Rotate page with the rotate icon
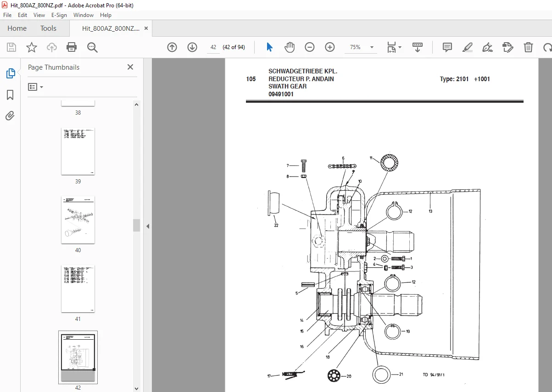The width and height of the screenshot is (552, 392). click(x=547, y=47)
